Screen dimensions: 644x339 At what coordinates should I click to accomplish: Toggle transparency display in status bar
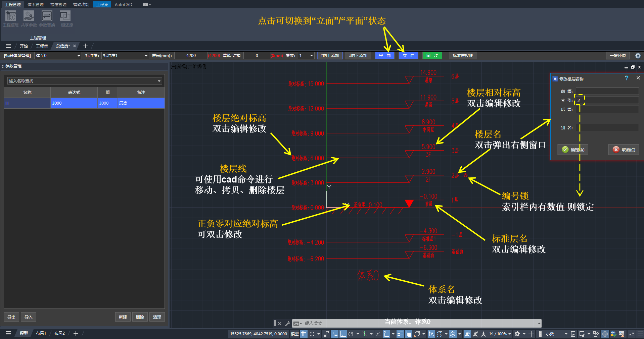tap(409, 334)
